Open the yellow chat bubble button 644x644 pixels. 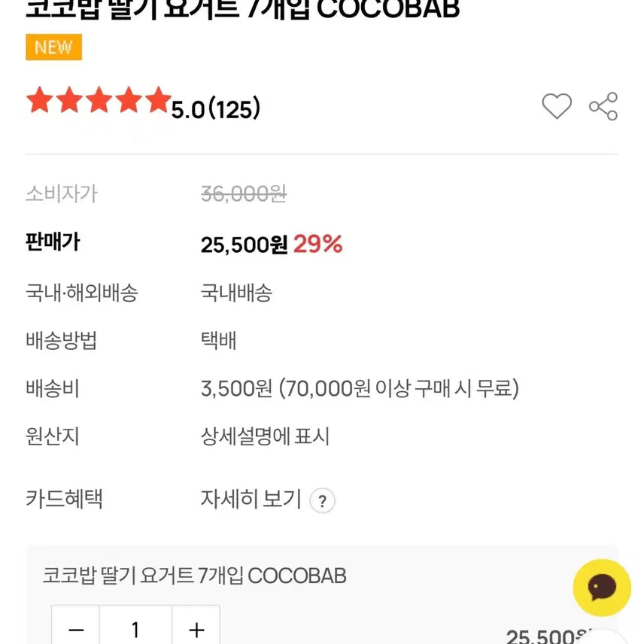(x=602, y=588)
